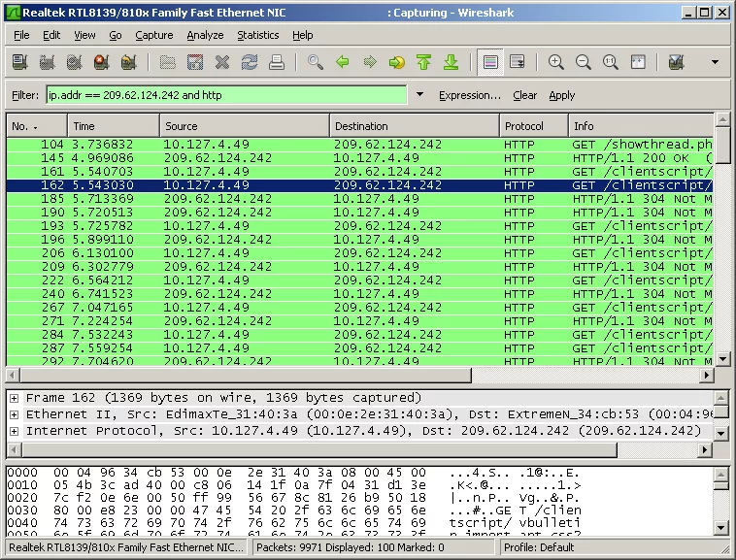Close this capture file X icon
Viewport: 736px width, 560px height.
click(222, 62)
